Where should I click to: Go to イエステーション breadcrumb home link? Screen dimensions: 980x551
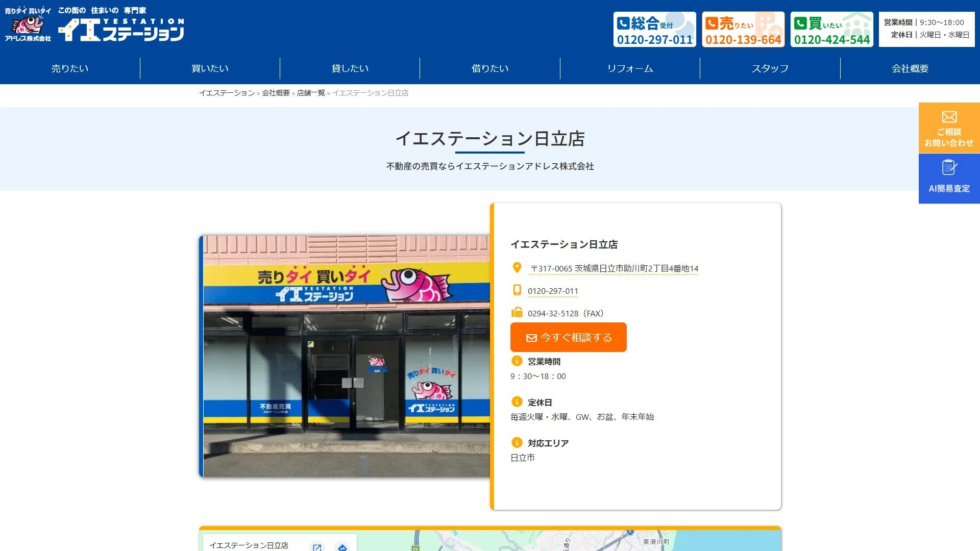click(227, 93)
